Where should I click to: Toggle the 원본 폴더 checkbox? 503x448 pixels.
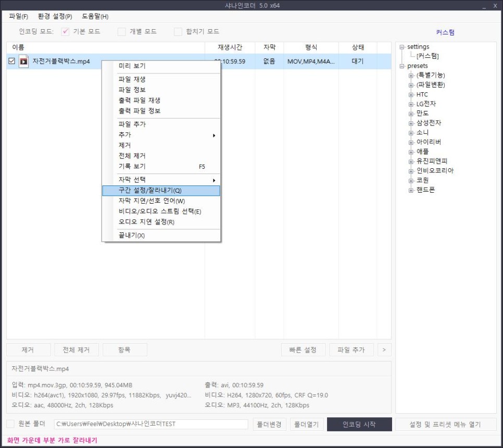tap(10, 424)
